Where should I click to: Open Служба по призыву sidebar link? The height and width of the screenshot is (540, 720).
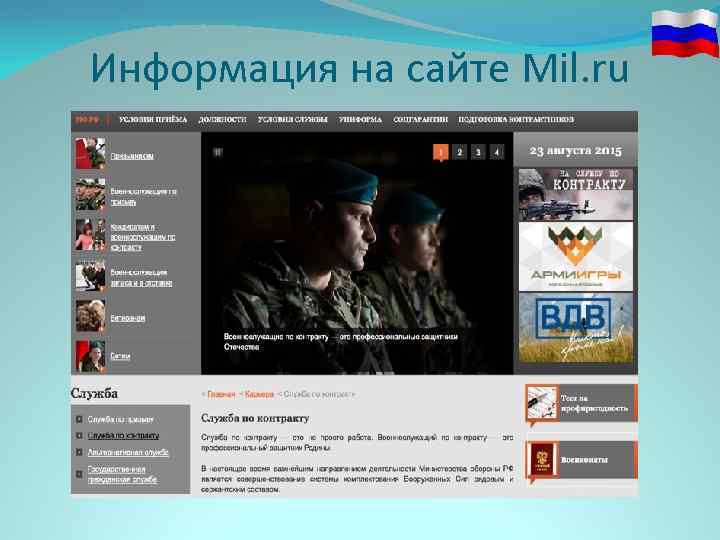121,419
